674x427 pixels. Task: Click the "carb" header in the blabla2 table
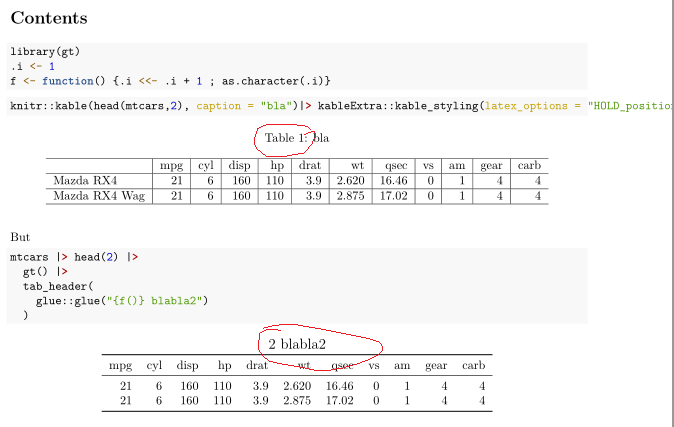point(474,366)
